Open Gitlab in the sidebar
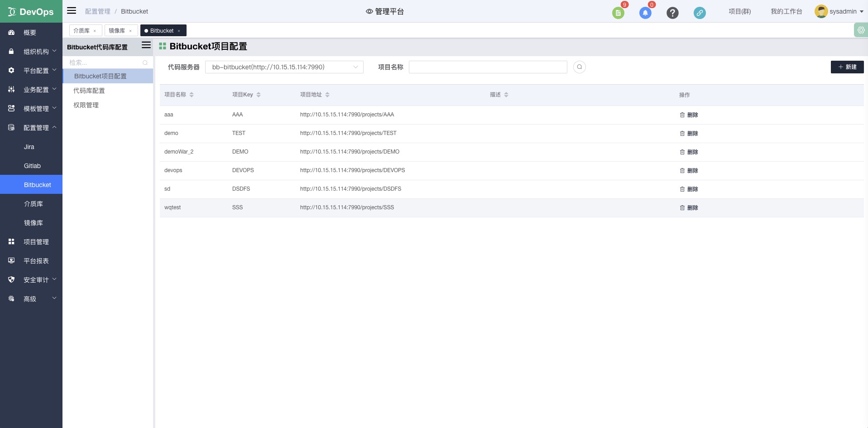Screen dimensions: 868x428 (31, 166)
